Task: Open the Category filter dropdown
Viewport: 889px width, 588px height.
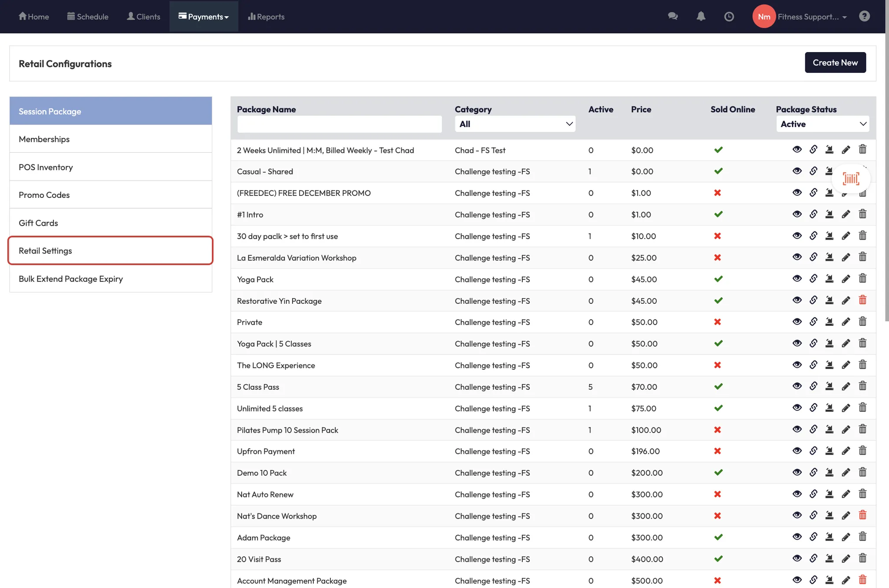Action: tap(515, 124)
